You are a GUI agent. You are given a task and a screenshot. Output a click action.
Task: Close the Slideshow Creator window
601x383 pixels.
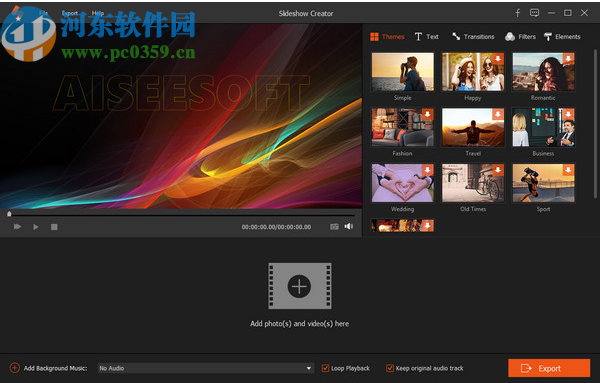584,13
